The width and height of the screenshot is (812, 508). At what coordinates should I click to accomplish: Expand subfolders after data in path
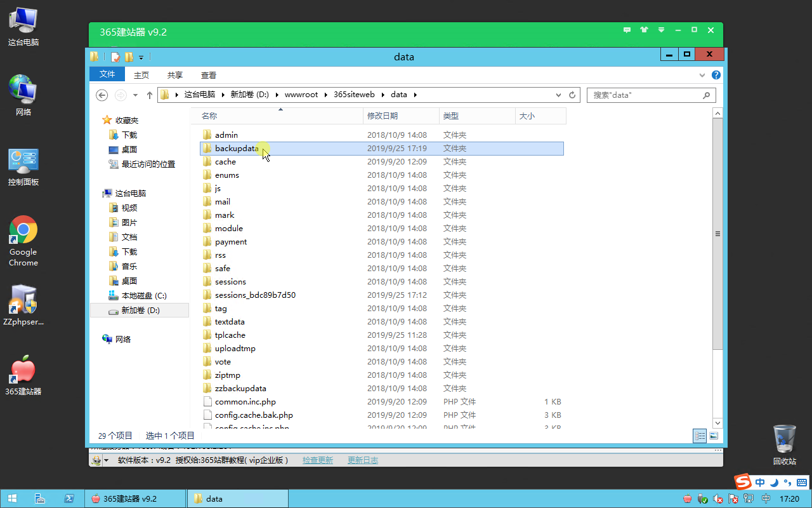(416, 95)
